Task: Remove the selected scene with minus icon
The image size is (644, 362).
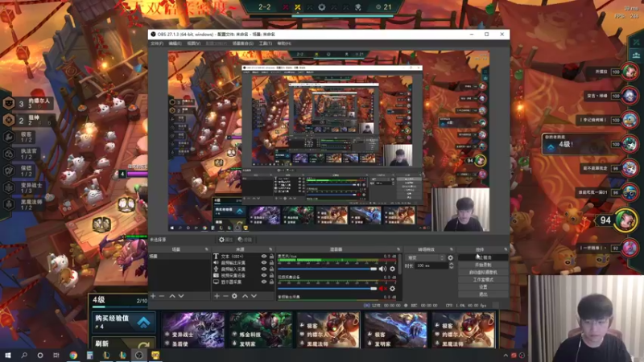Action: point(162,296)
